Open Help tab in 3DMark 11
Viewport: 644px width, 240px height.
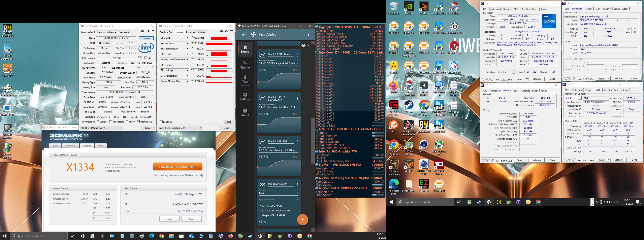101,146
